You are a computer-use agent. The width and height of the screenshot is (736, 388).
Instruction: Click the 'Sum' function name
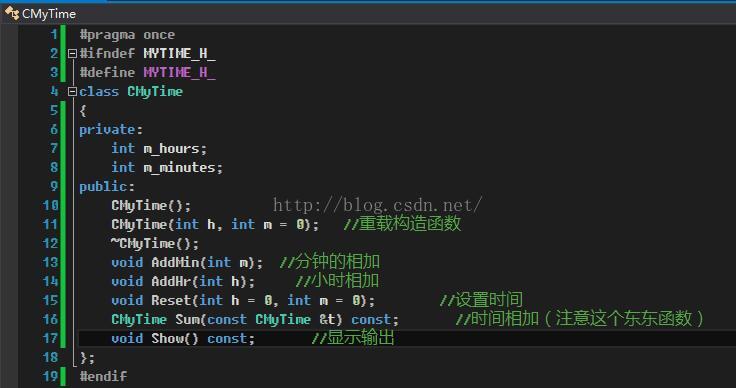pyautogui.click(x=187, y=320)
